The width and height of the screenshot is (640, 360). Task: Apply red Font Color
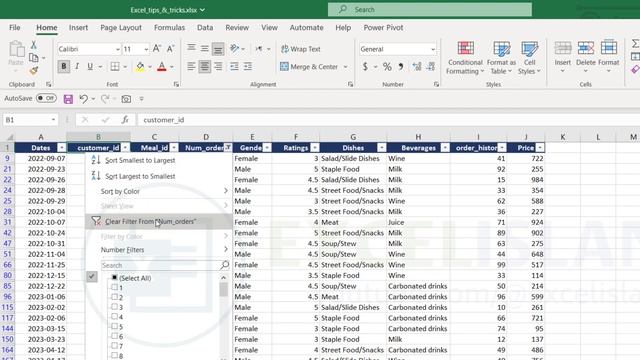(x=162, y=66)
